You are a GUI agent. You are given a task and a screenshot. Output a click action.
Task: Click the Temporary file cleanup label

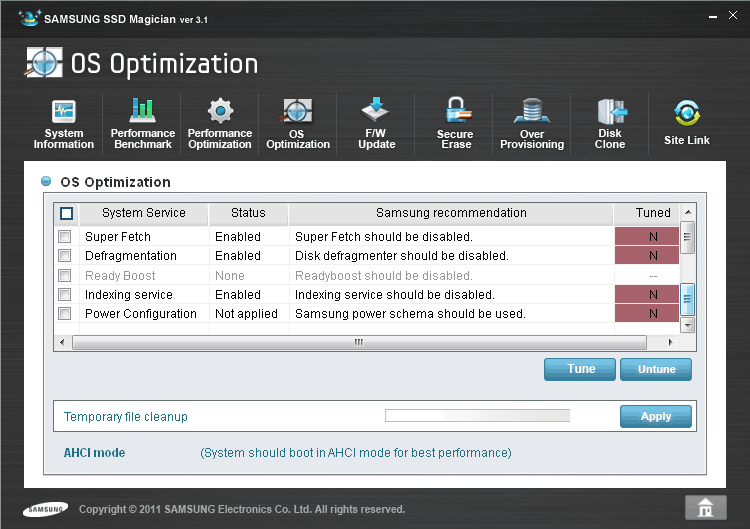click(x=126, y=417)
